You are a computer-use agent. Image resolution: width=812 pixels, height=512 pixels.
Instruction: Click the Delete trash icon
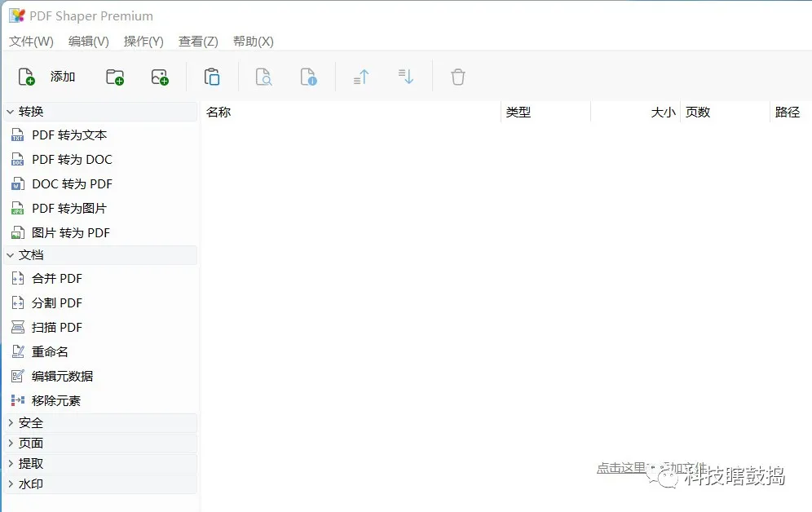[458, 77]
